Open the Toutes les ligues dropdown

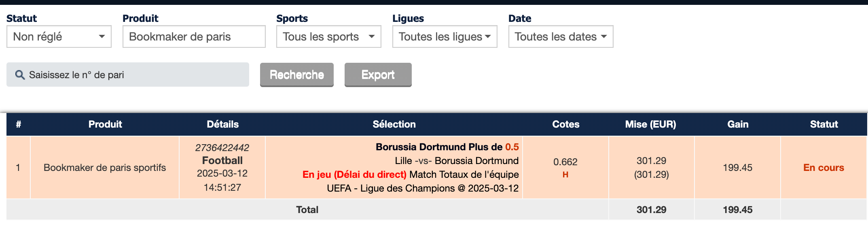(445, 36)
